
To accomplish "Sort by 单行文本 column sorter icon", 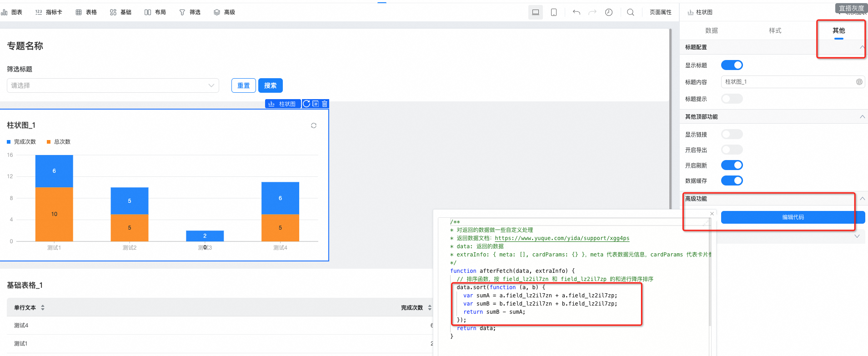I will pos(43,307).
